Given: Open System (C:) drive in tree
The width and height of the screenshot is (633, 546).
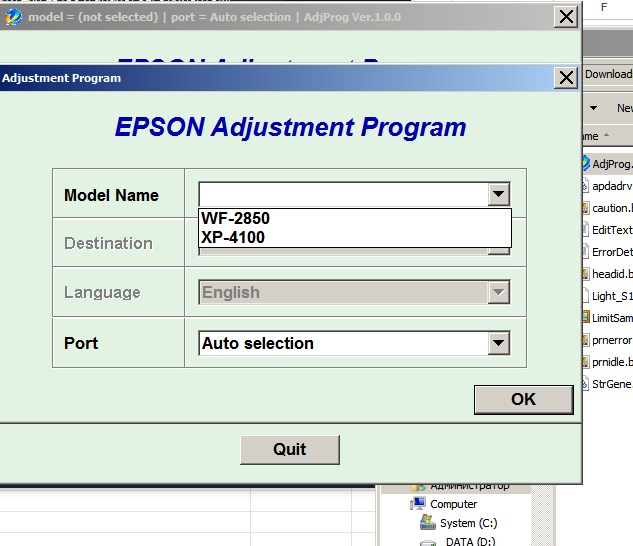Looking at the screenshot, I should (468, 523).
